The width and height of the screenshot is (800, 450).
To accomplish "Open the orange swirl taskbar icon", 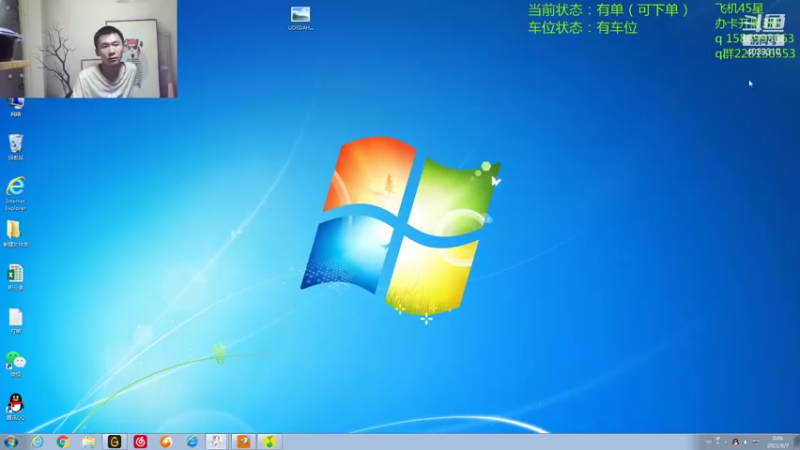I will (166, 442).
